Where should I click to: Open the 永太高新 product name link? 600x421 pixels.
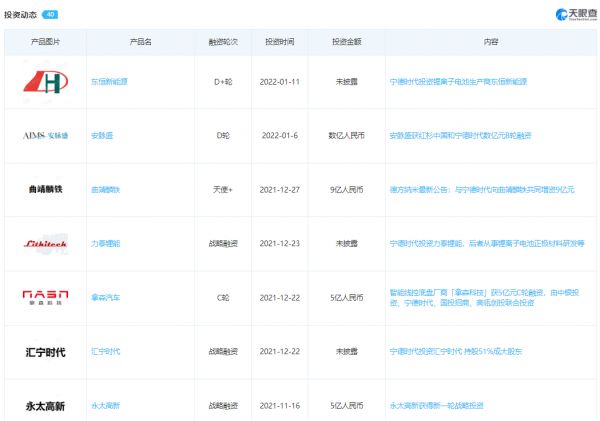click(105, 406)
